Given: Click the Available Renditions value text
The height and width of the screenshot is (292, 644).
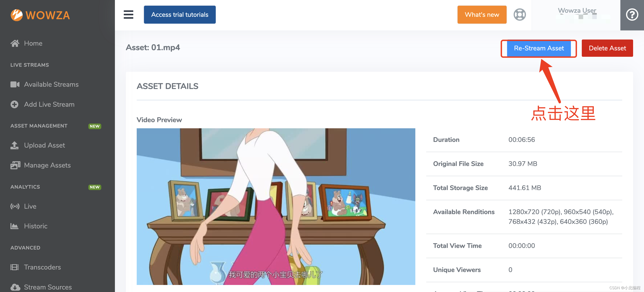Looking at the screenshot, I should point(561,216).
